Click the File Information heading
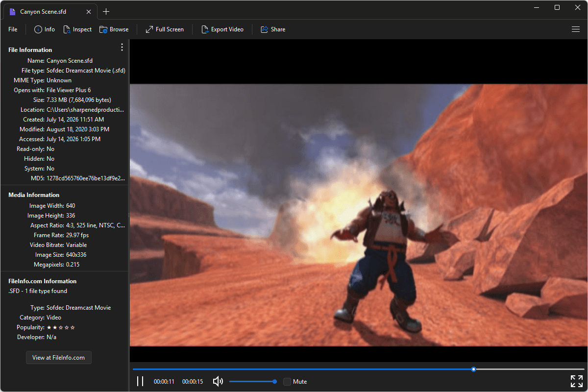 [30, 50]
